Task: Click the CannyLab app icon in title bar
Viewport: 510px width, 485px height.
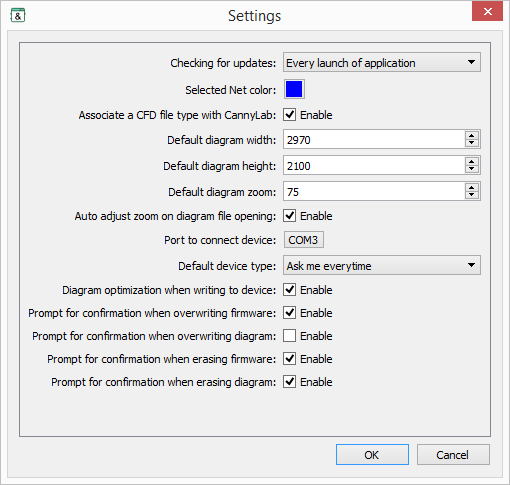Action: pos(18,15)
